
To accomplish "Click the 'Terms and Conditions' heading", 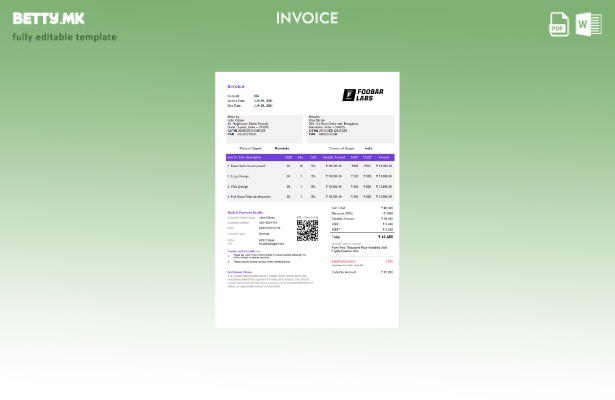I will (x=243, y=251).
